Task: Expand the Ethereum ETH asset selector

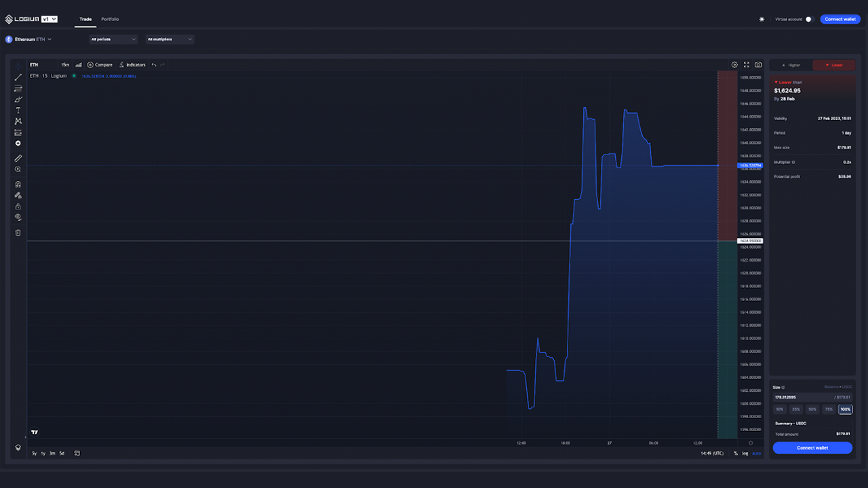Action: pyautogui.click(x=29, y=39)
